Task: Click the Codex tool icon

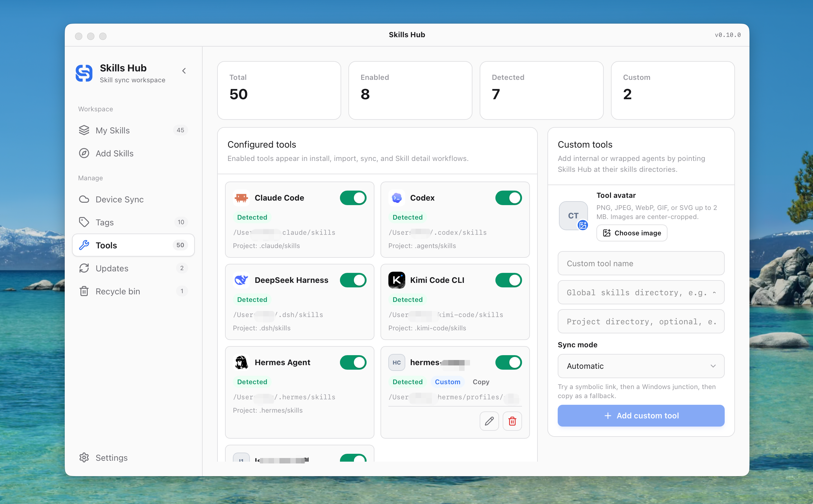Action: pyautogui.click(x=397, y=198)
